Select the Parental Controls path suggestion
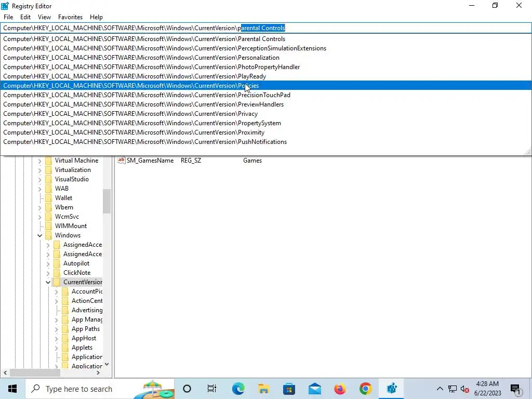This screenshot has width=532, height=399. (266, 38)
